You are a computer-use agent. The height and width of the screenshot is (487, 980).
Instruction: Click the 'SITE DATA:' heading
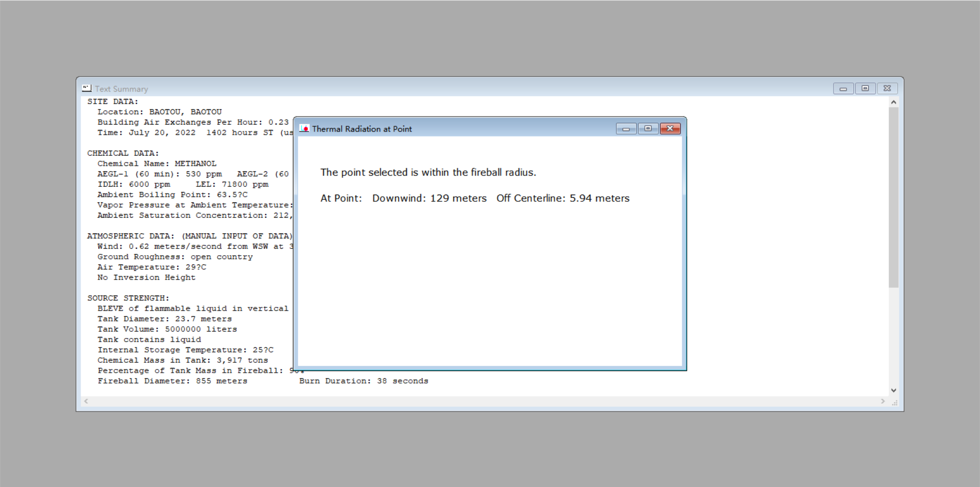tap(113, 101)
